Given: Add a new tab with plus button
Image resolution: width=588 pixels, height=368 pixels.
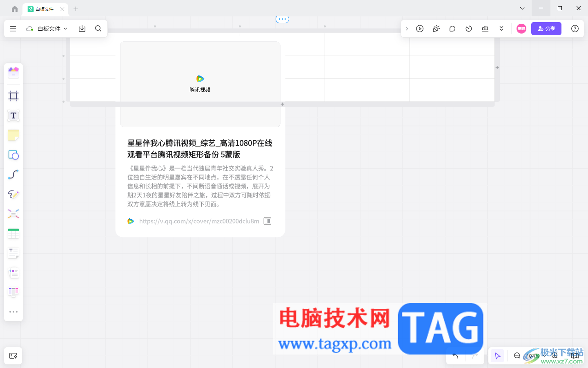Looking at the screenshot, I should (76, 9).
